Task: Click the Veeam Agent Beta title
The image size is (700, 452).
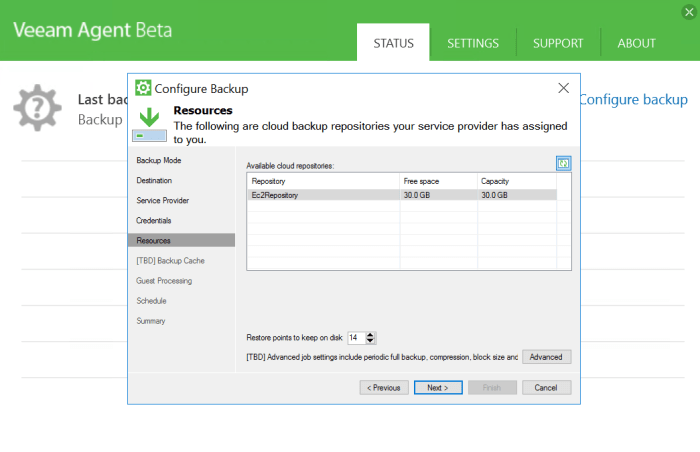Action: (x=92, y=30)
